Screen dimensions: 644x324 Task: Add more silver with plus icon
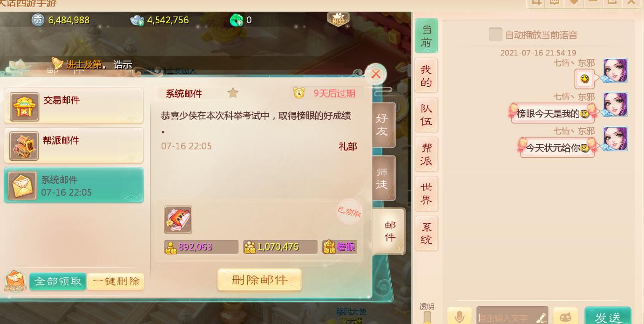pyautogui.click(x=137, y=20)
